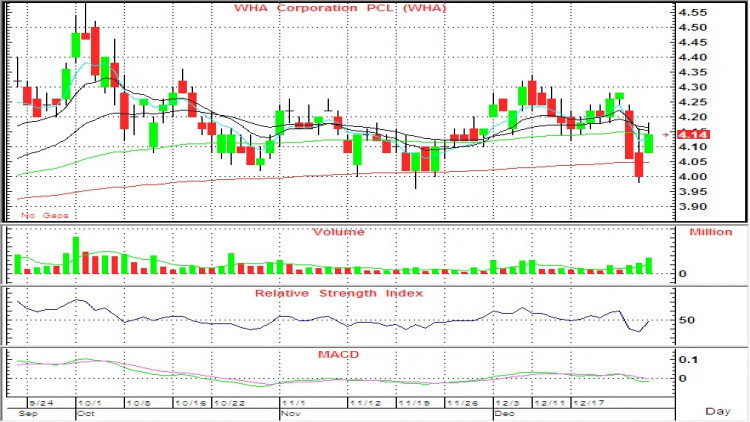Click the 4.30 price axis label
This screenshot has height=422, width=750.
pyautogui.click(x=693, y=87)
